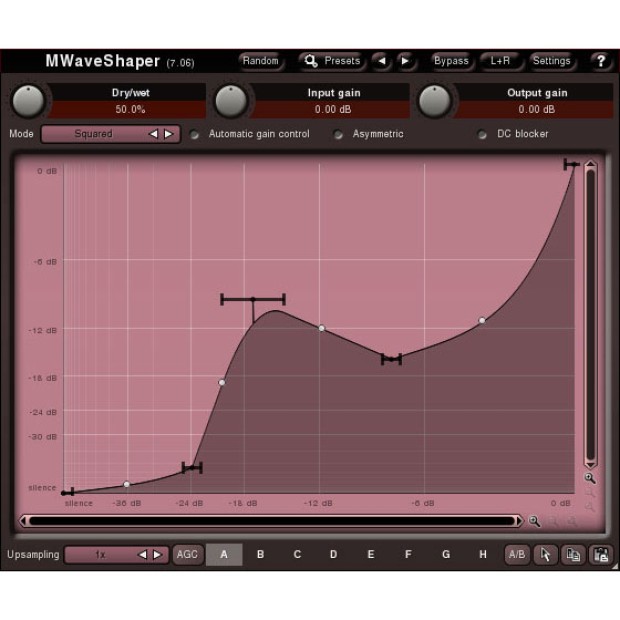Click white curve point right of -6 dB
The image size is (620, 620).
(482, 321)
